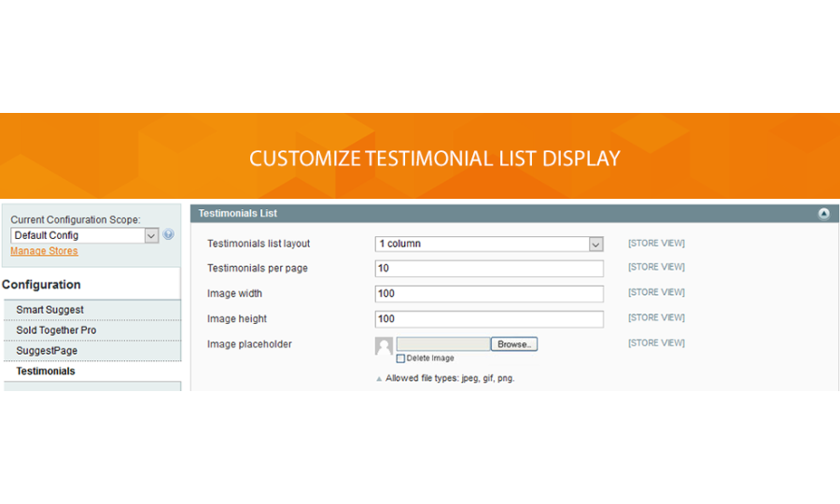Click the image placeholder avatar thumbnail
This screenshot has width=840, height=504.
[x=384, y=346]
